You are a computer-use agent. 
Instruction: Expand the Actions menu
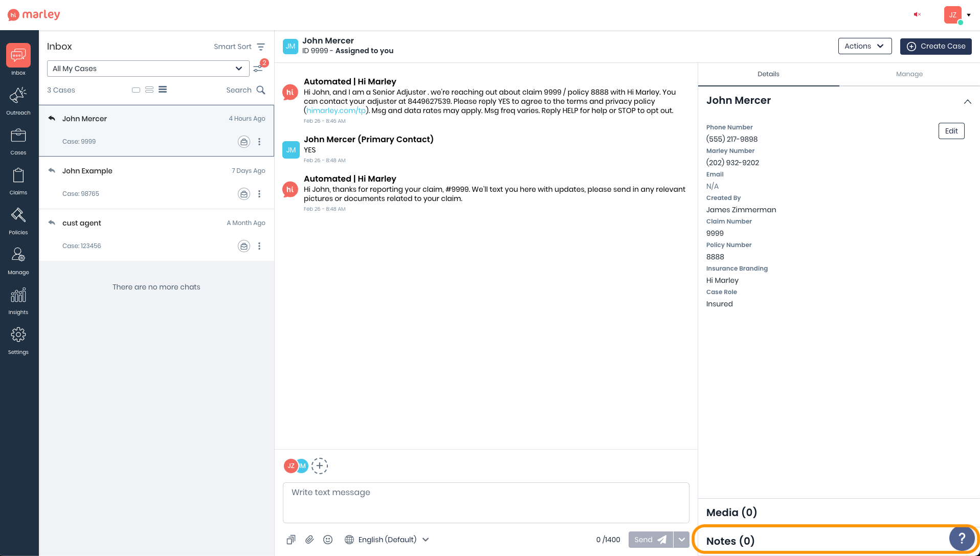pos(864,46)
